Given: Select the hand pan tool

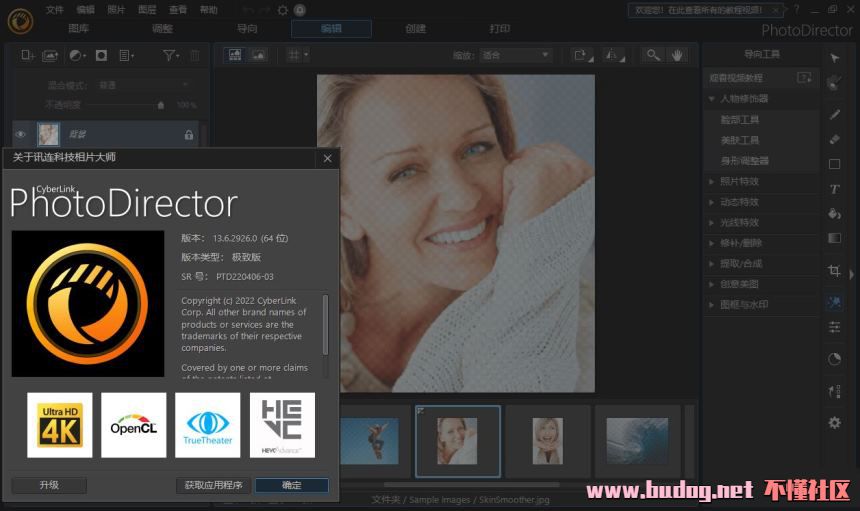Looking at the screenshot, I should [677, 55].
